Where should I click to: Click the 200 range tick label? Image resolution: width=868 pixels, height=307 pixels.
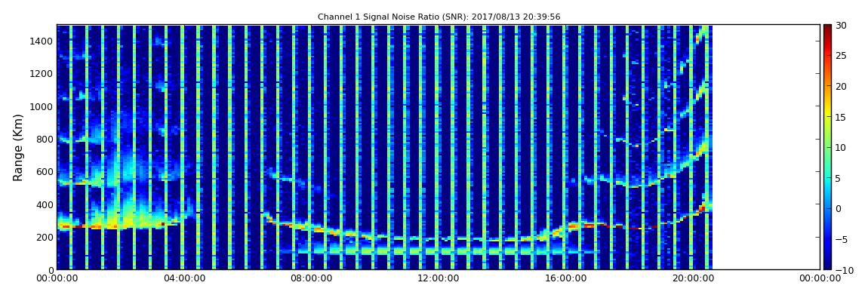pos(45,238)
